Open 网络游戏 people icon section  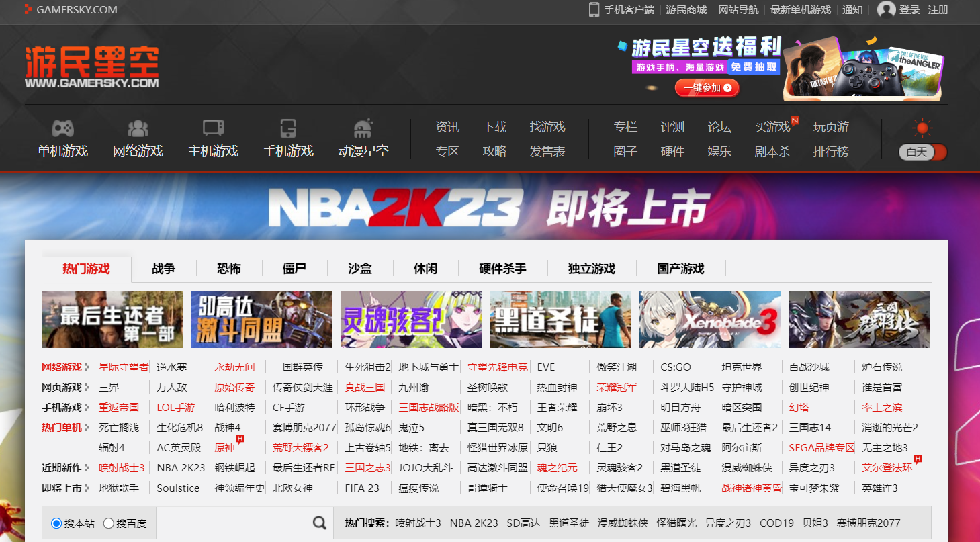click(138, 139)
